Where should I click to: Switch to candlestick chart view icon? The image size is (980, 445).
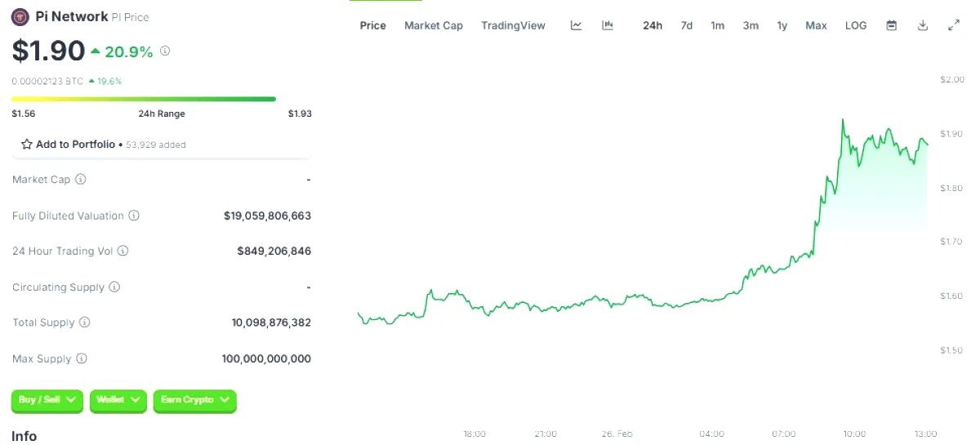pyautogui.click(x=608, y=25)
